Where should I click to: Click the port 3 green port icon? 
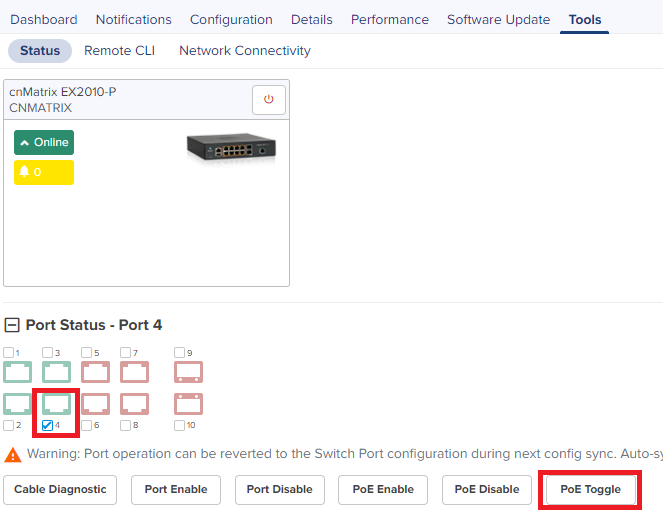[x=56, y=372]
